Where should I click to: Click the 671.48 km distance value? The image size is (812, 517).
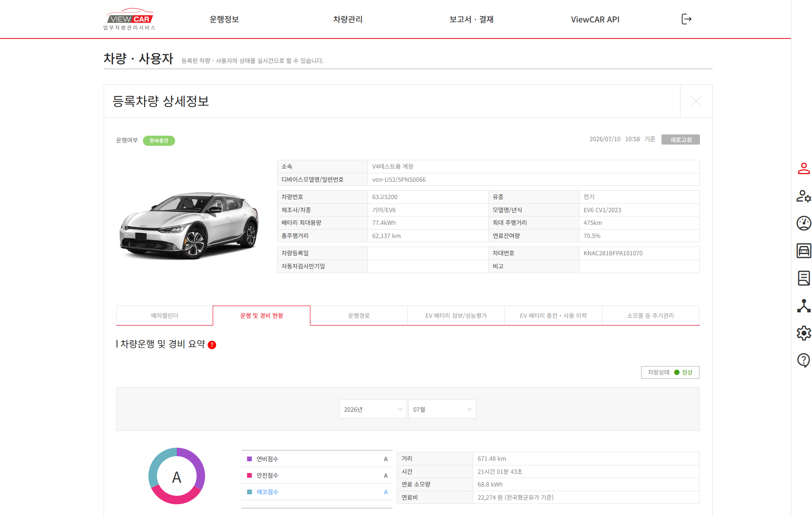(x=492, y=459)
